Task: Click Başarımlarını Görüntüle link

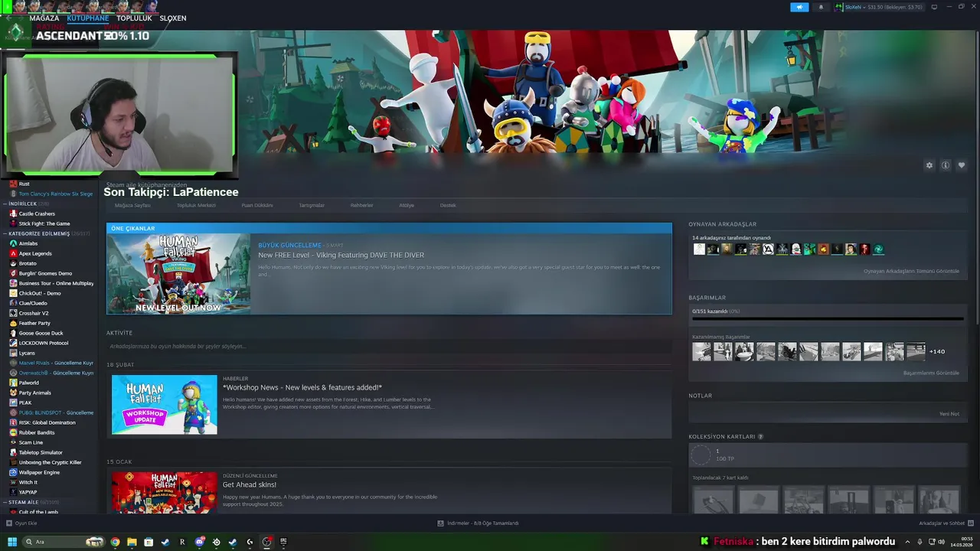Action: (931, 373)
